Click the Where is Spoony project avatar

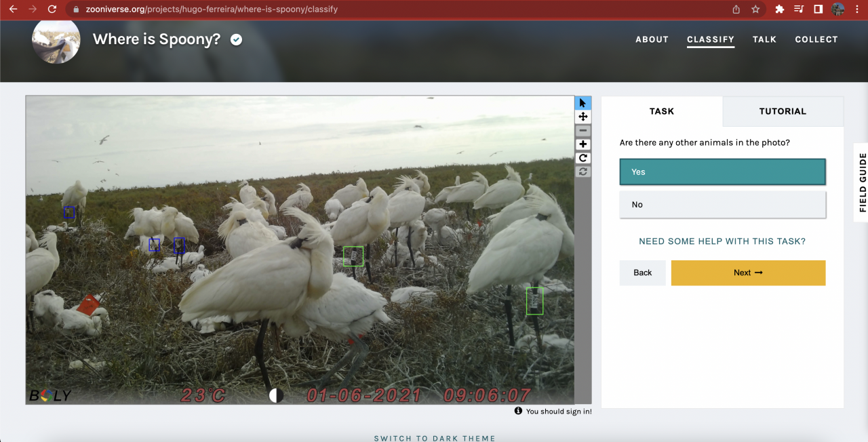pos(56,40)
